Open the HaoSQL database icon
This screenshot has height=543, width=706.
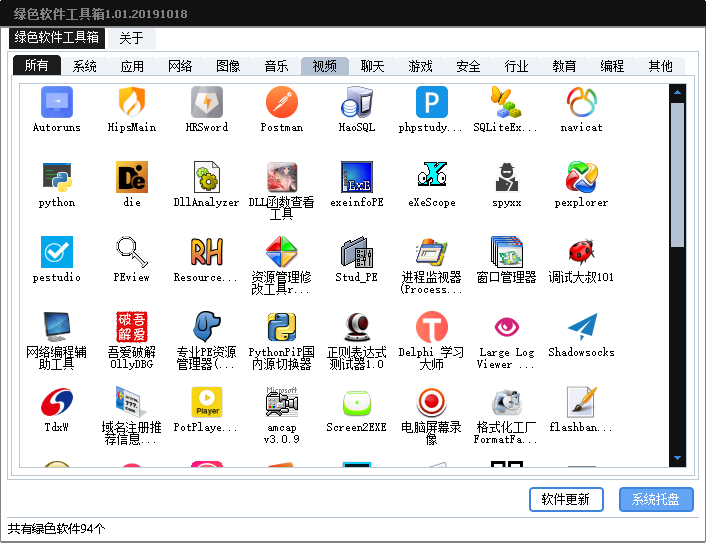357,102
